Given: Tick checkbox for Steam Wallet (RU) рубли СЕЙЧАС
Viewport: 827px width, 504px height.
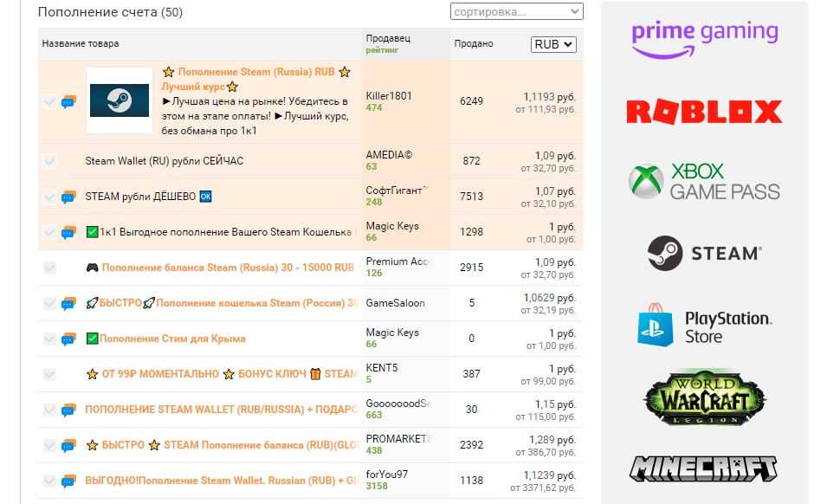Looking at the screenshot, I should pos(49,162).
